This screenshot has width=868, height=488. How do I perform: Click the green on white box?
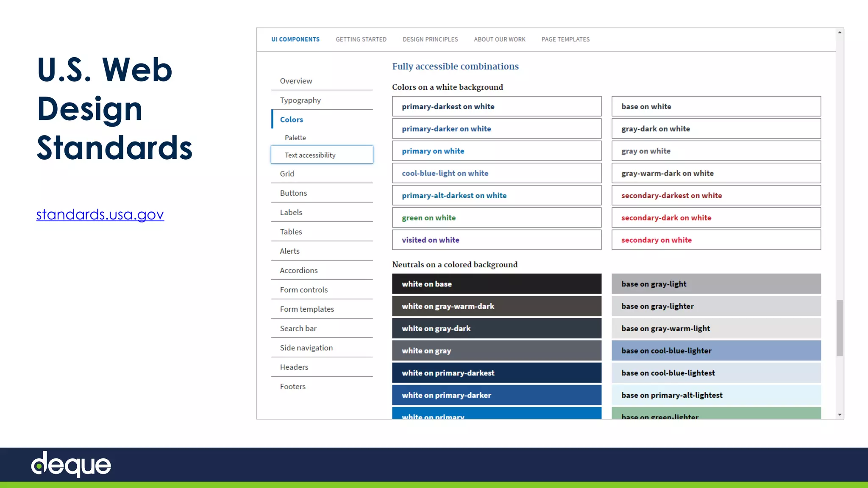[497, 218]
